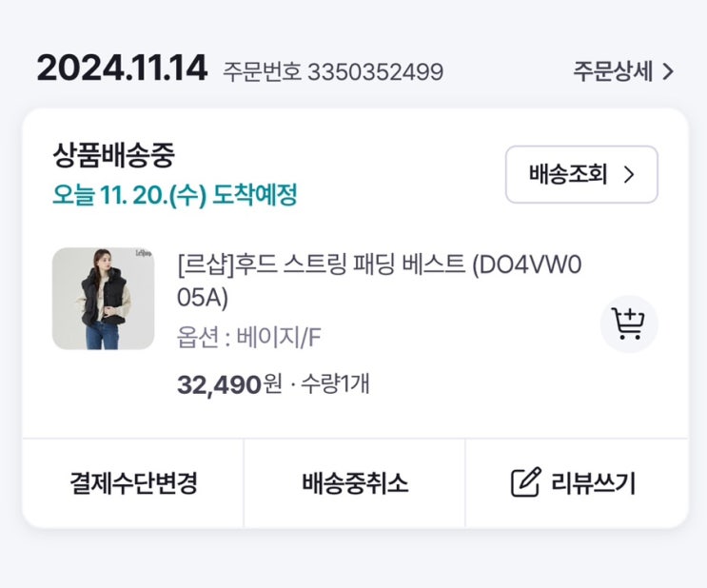Select 결제수단변경 to change payment method
This screenshot has width=707, height=588.
tap(133, 482)
